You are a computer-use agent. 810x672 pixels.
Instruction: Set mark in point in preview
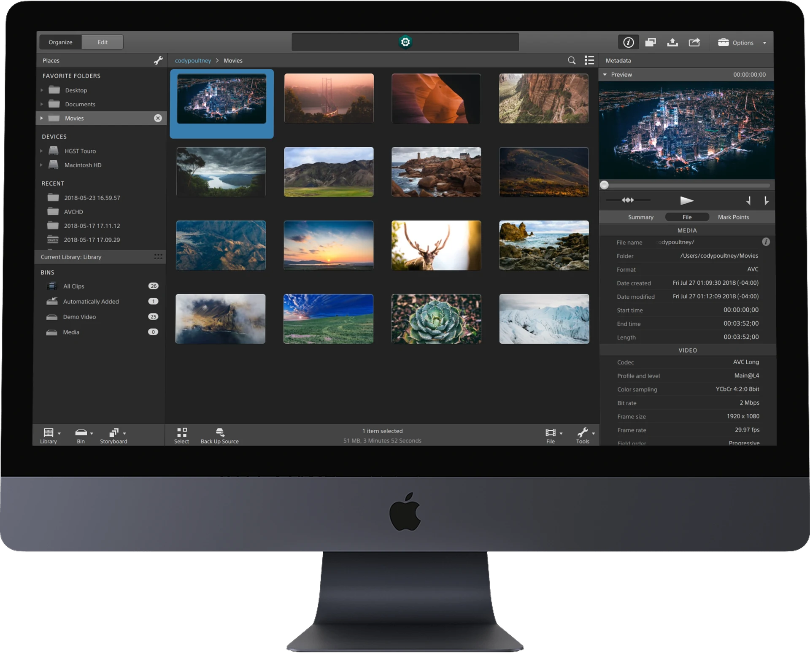[x=748, y=201]
